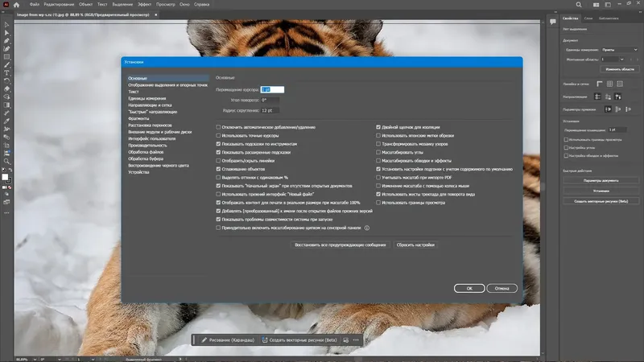Open the 'Файл' menu
Screen dimensions: 644x362
35,5
